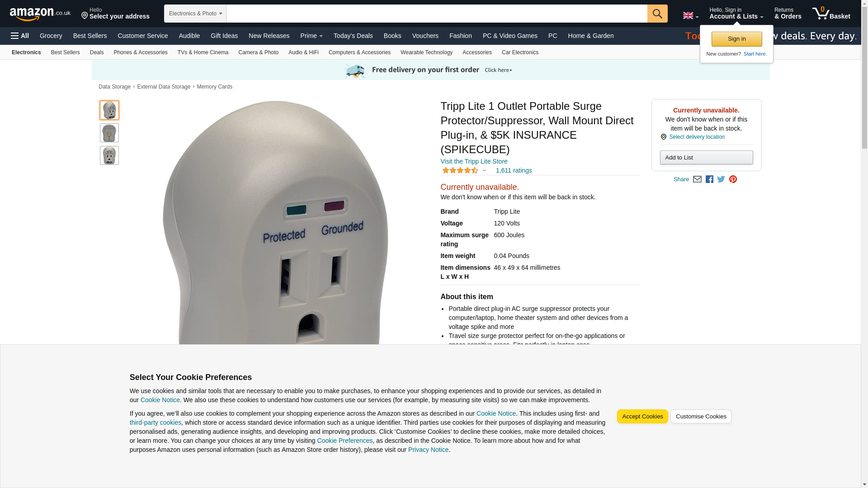This screenshot has width=868, height=488.
Task: Open the Customise Cookies button
Action: coord(701,417)
